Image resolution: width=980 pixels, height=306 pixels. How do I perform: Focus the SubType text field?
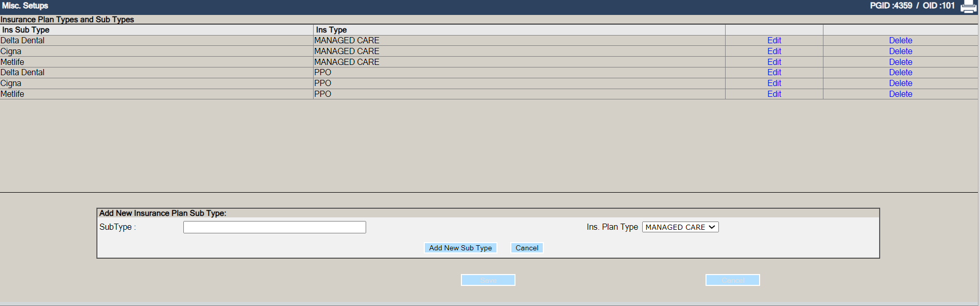[274, 227]
